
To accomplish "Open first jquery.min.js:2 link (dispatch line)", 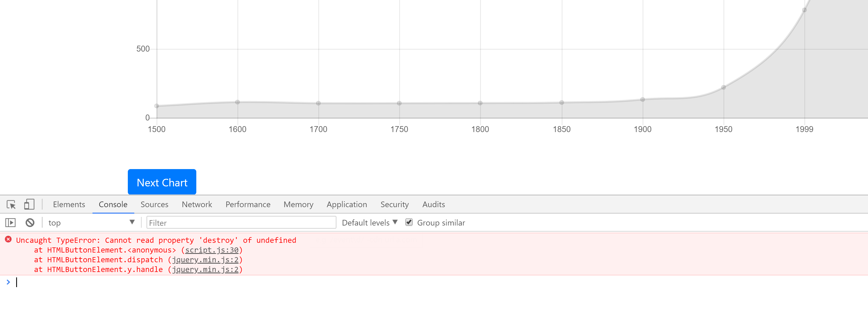I will tap(205, 260).
